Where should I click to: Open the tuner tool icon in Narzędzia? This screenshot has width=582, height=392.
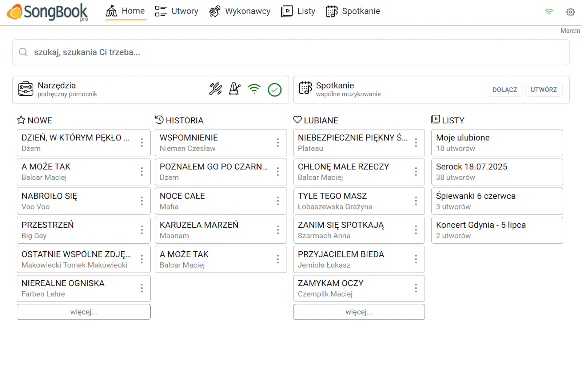pos(216,89)
